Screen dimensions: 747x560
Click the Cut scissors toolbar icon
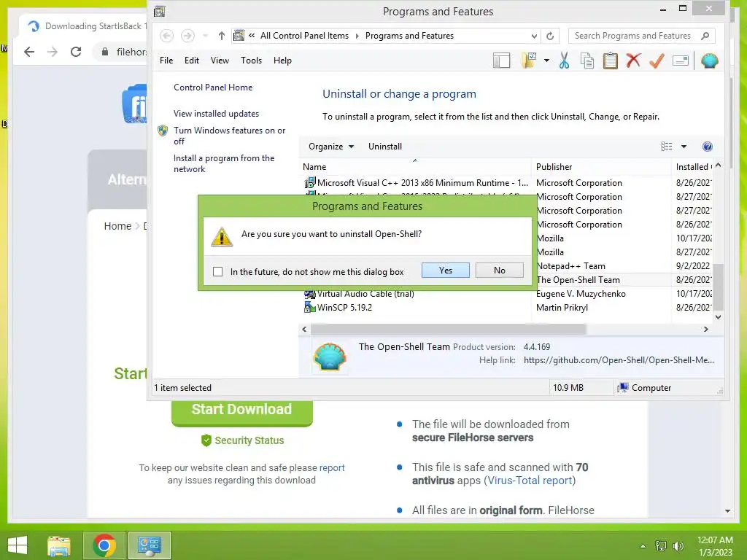point(564,61)
